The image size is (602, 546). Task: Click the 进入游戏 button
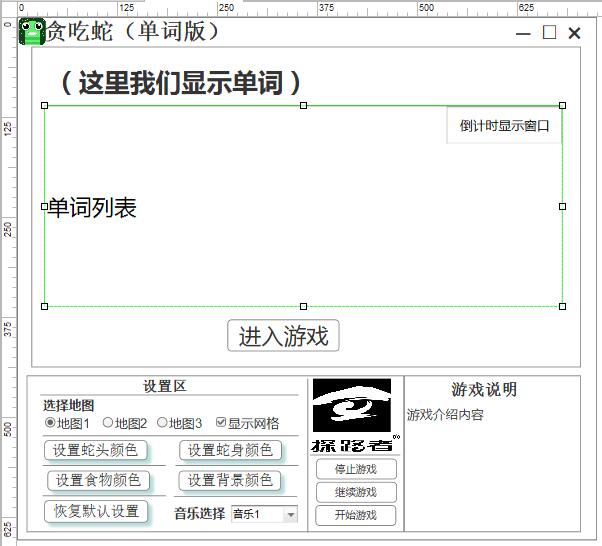283,336
